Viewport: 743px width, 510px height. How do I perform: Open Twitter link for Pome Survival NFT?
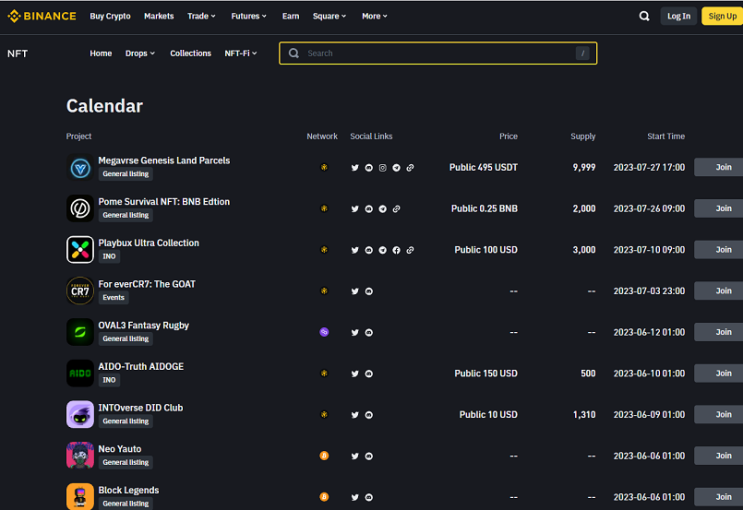tap(355, 209)
